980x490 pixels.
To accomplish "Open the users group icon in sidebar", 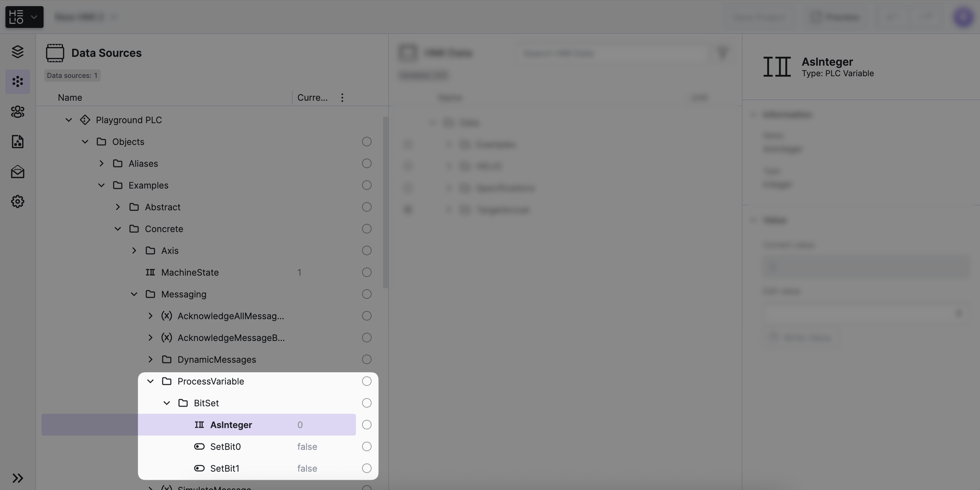I will 17,112.
